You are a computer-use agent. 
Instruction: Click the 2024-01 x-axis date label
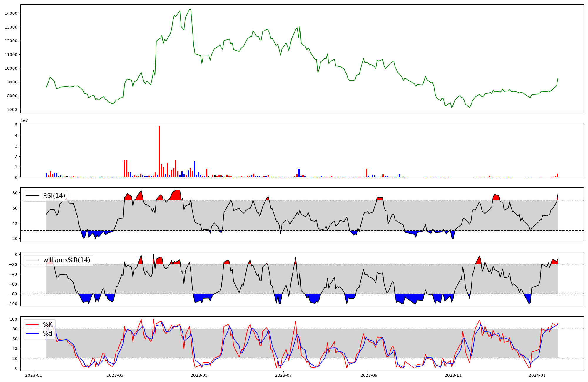pos(537,375)
